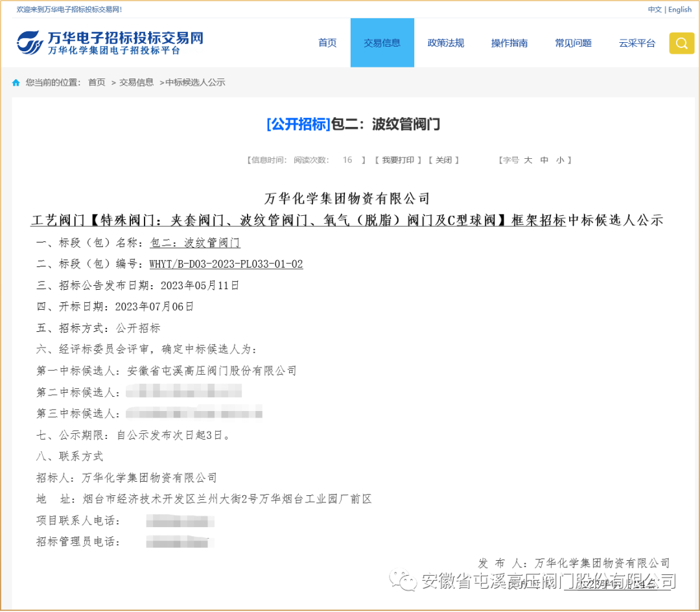The height and width of the screenshot is (612, 700).
Task: Set font size to 中
Action: click(544, 160)
